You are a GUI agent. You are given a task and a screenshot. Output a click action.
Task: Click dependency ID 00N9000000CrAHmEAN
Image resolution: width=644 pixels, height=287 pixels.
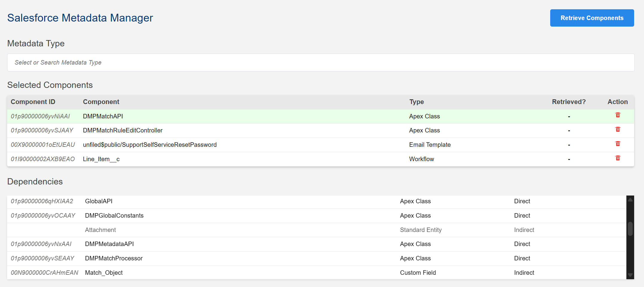(x=45, y=273)
